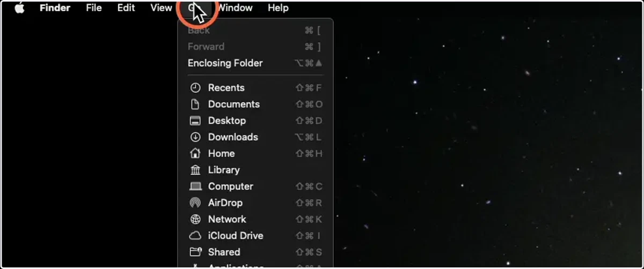Select the Home menu entry
Screen dimensions: 644x269
[x=255, y=153]
